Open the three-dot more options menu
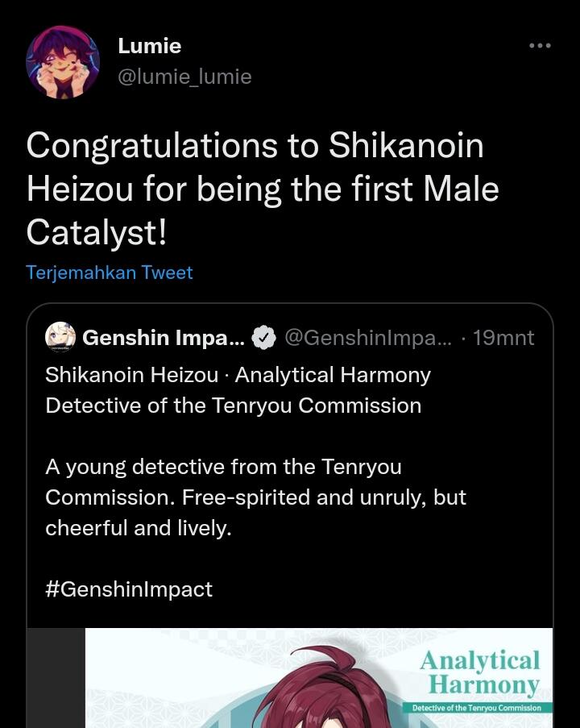The height and width of the screenshot is (728, 580). click(x=540, y=46)
